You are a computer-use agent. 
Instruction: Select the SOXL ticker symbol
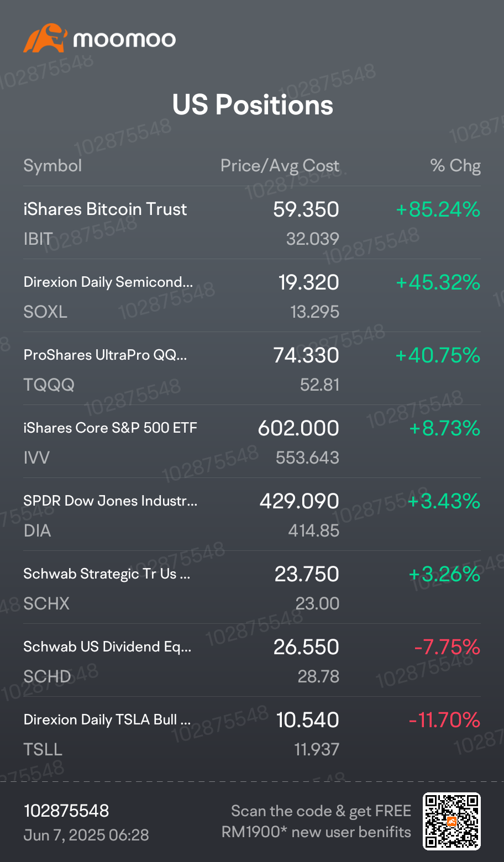click(x=45, y=312)
